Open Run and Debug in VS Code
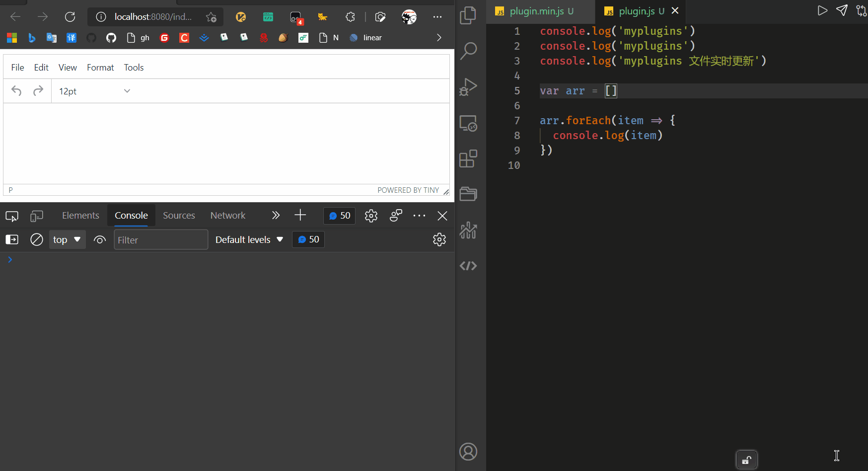 click(468, 87)
